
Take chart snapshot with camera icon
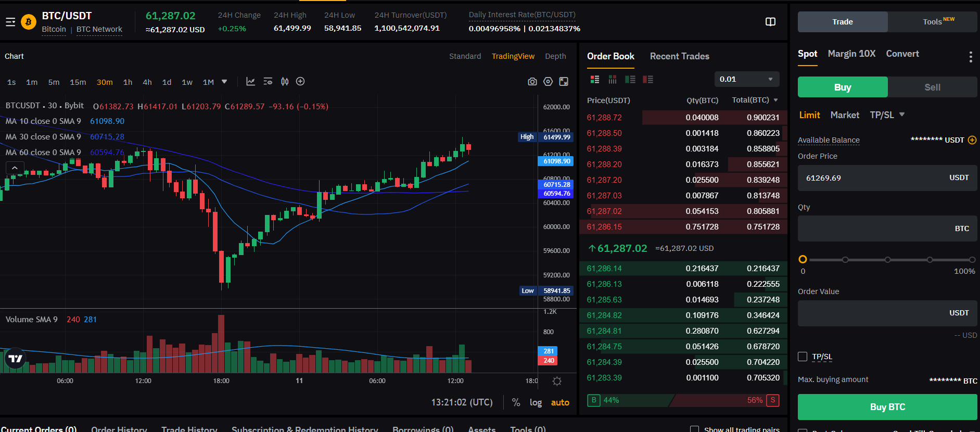pyautogui.click(x=532, y=82)
